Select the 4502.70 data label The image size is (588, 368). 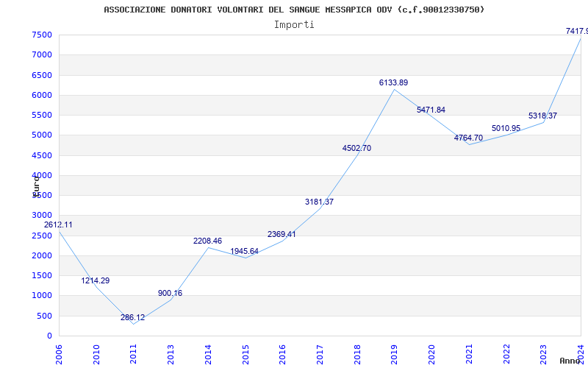tap(356, 149)
